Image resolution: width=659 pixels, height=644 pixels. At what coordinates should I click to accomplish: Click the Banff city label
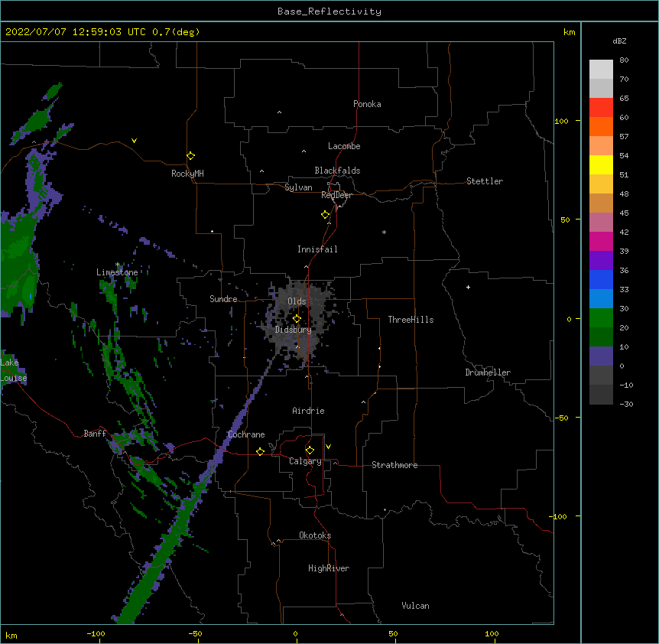(x=95, y=434)
